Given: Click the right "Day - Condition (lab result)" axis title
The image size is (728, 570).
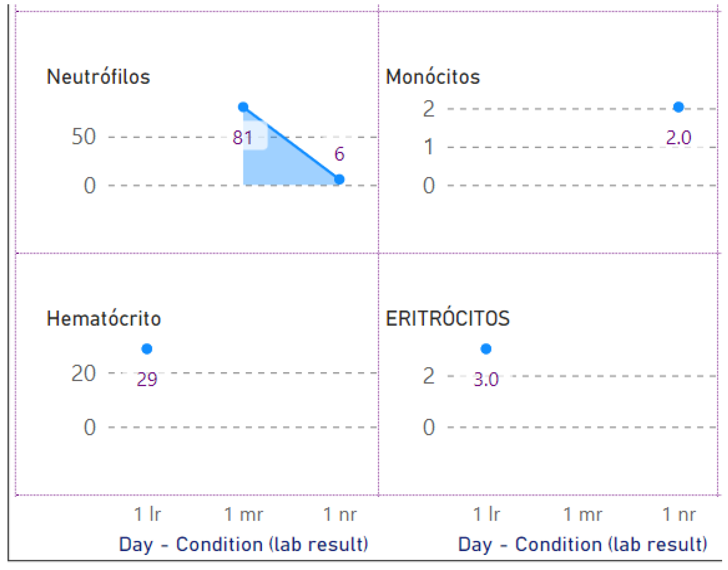Looking at the screenshot, I should click(582, 545).
